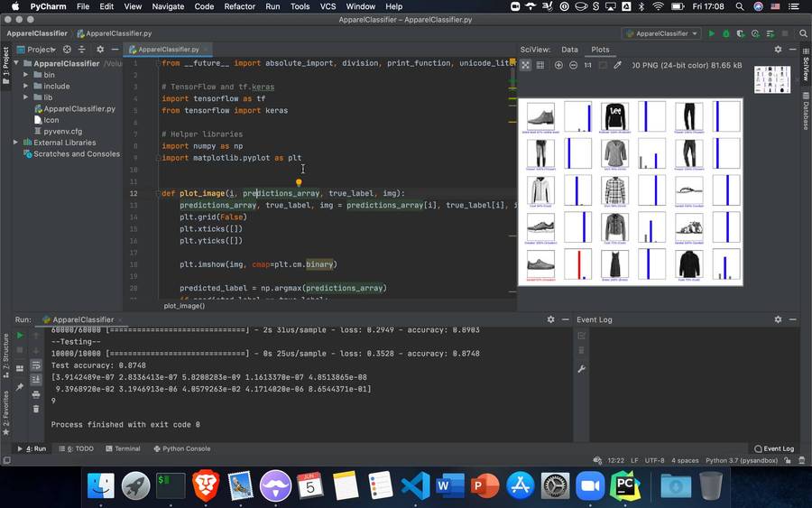Click the plot thumbnail preview in SciView

tap(771, 79)
